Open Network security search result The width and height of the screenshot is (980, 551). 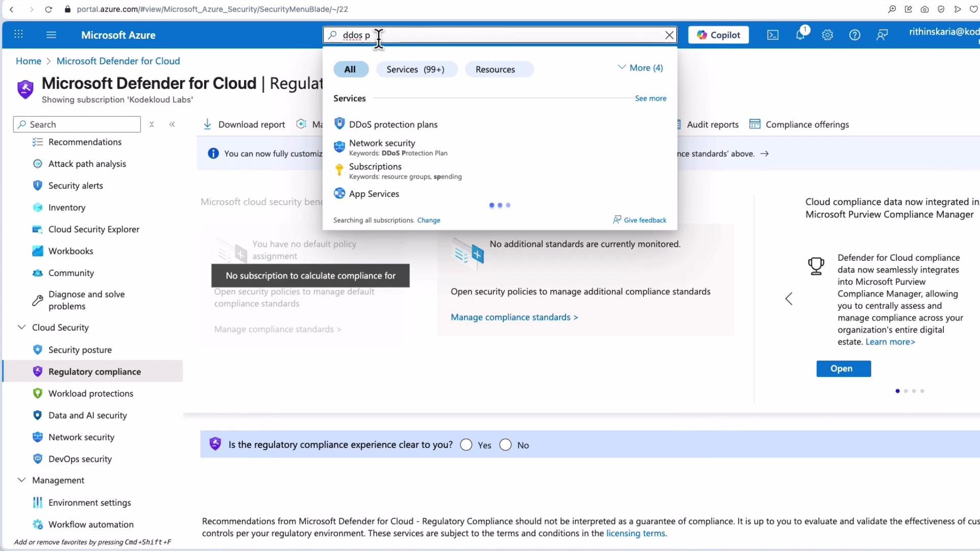pyautogui.click(x=382, y=143)
